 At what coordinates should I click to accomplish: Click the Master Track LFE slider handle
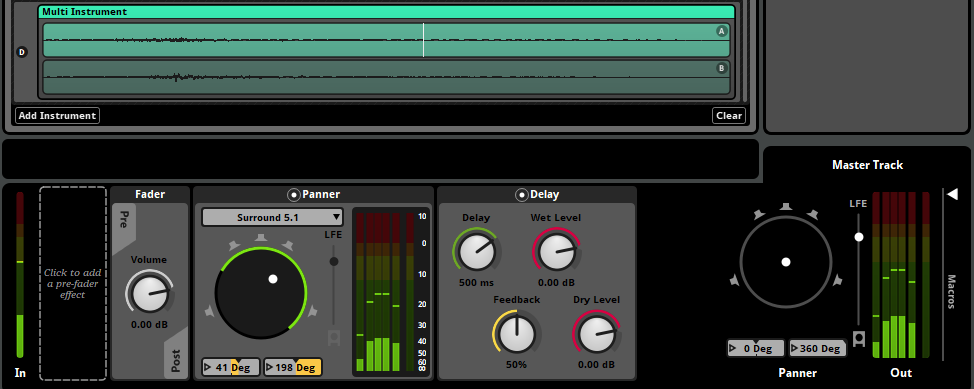click(x=859, y=237)
